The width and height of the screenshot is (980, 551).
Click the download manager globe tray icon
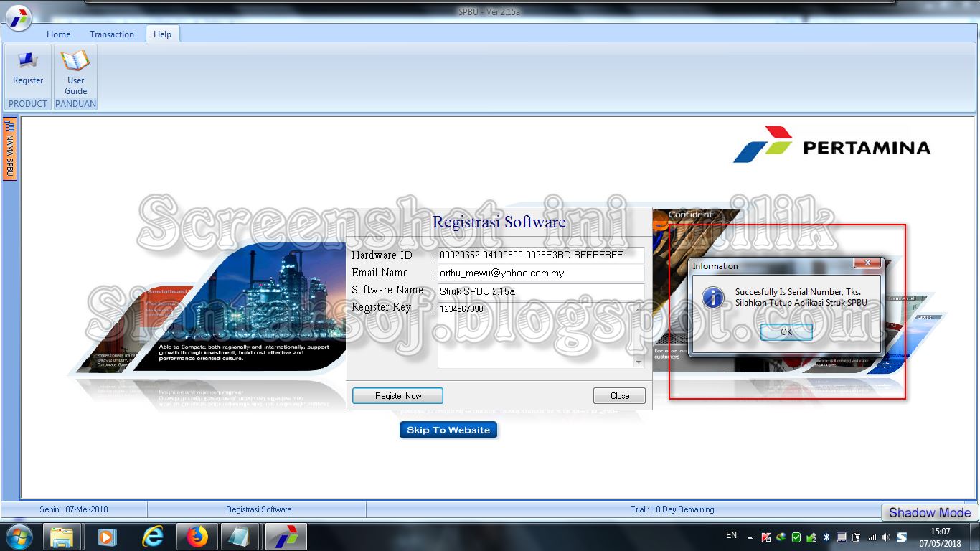(781, 537)
